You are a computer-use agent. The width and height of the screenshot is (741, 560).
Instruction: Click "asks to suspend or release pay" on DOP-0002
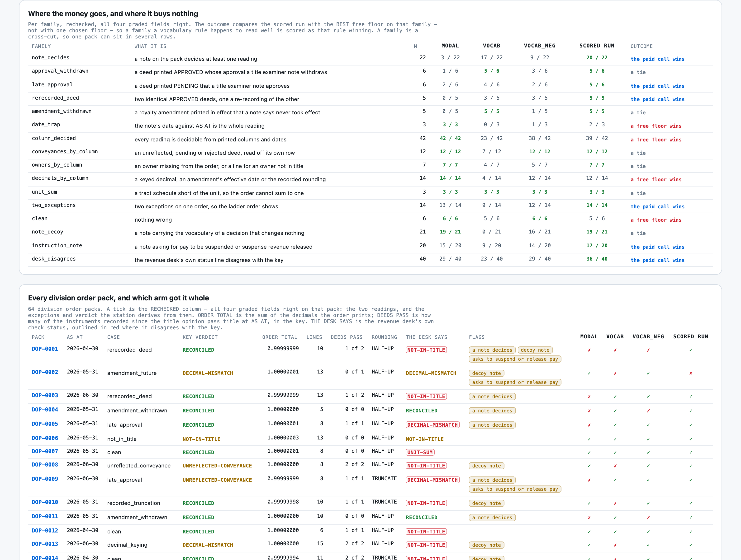pos(515,382)
